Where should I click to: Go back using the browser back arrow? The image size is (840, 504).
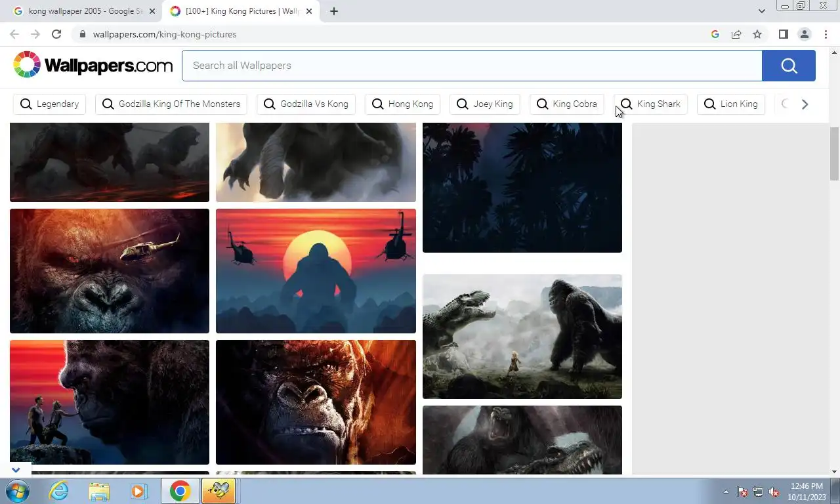14,34
